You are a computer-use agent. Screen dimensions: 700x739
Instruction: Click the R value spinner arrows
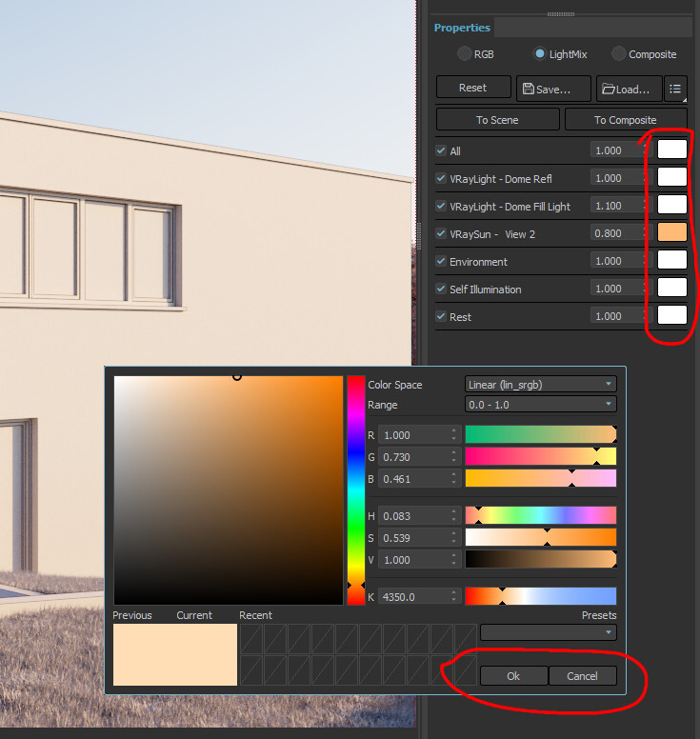pyautogui.click(x=454, y=435)
